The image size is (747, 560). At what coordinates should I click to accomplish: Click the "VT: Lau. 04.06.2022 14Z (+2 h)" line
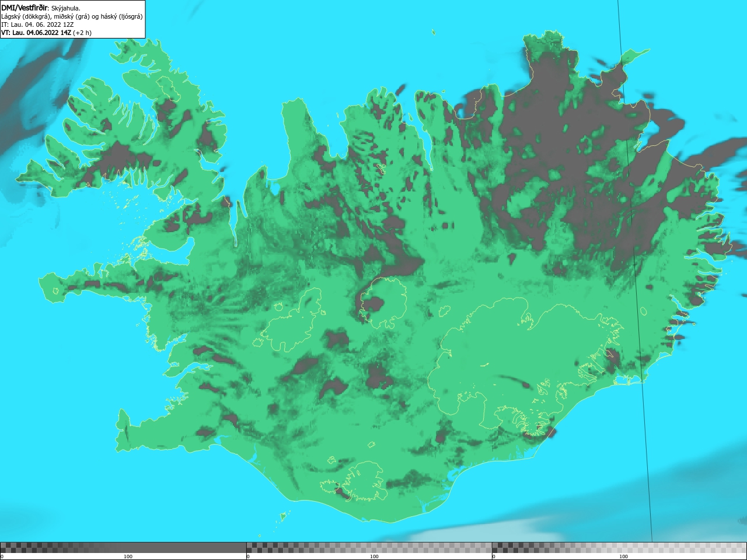pyautogui.click(x=47, y=33)
